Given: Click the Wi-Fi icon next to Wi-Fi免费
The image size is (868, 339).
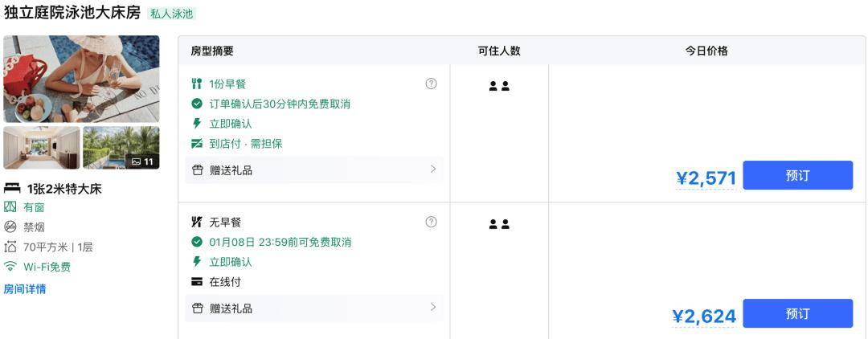Looking at the screenshot, I should pos(10,267).
